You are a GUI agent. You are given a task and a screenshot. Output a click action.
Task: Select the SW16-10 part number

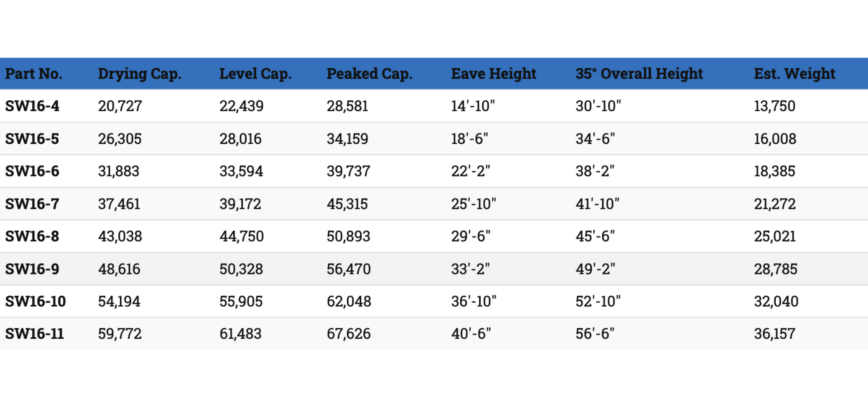point(35,301)
